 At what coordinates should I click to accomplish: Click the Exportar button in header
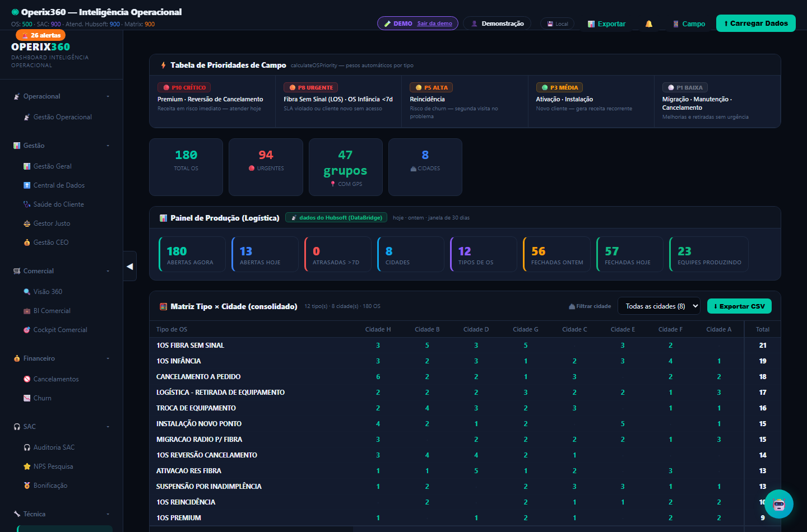tap(606, 24)
